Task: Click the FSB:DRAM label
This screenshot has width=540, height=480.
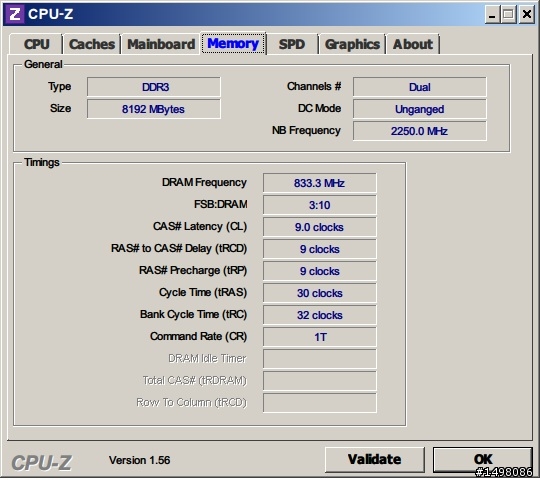Action: click(221, 205)
